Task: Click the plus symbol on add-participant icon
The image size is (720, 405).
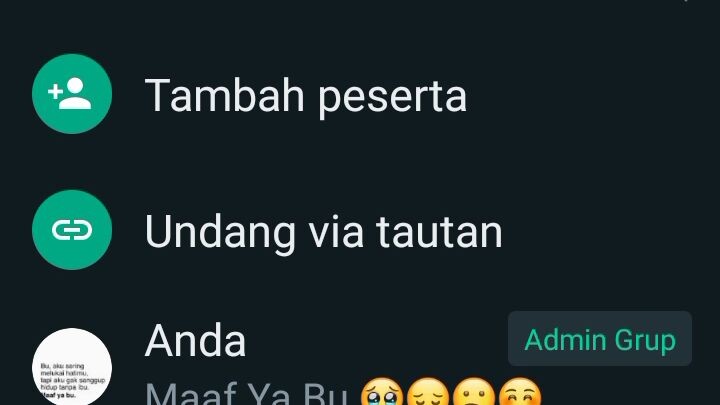Action: [x=55, y=91]
